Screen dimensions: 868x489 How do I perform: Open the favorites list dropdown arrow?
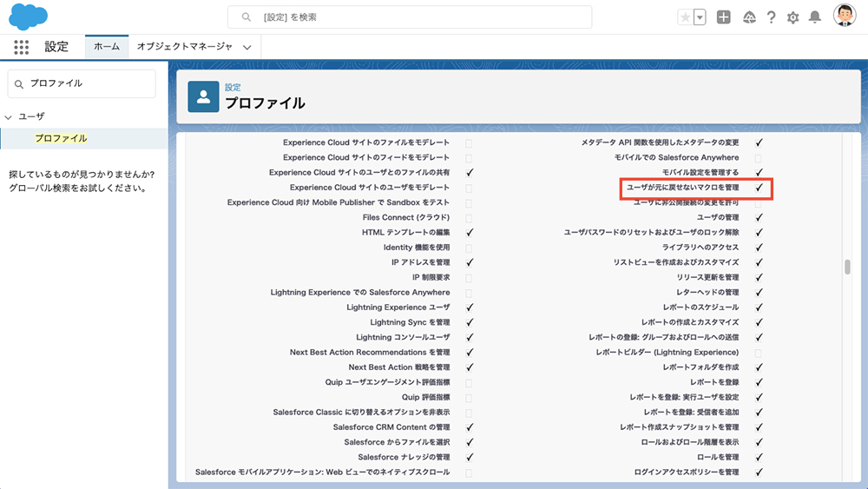click(x=700, y=17)
